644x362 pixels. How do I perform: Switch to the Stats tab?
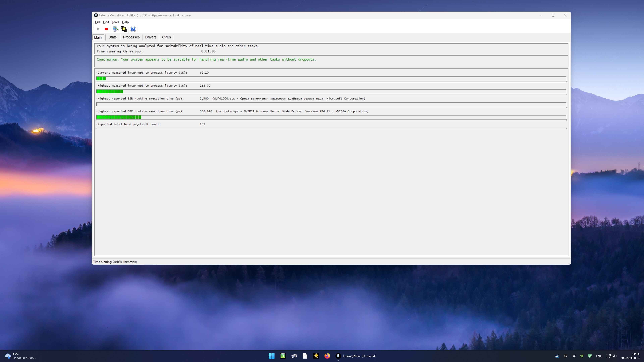click(x=112, y=37)
